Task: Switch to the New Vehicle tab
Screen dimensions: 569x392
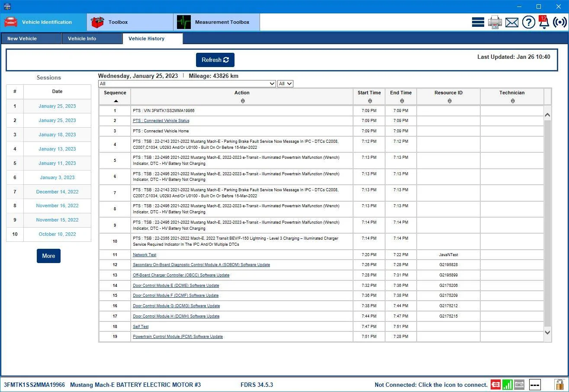Action: point(31,39)
